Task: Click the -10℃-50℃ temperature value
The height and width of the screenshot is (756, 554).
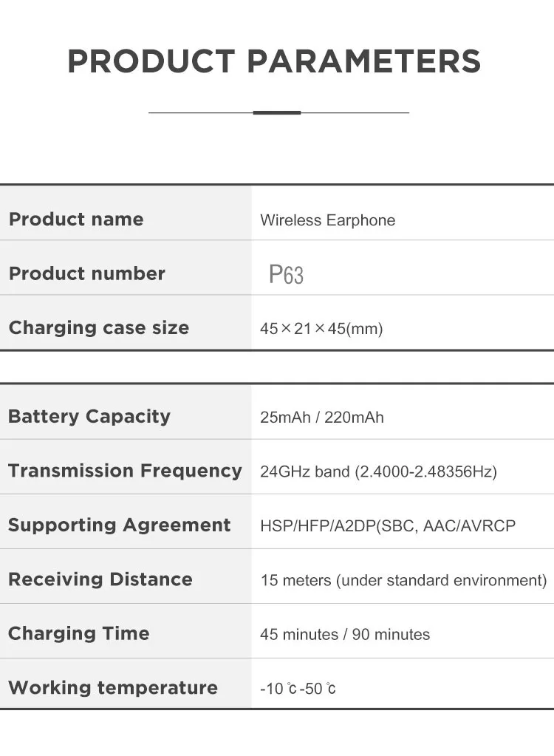Action: click(298, 689)
